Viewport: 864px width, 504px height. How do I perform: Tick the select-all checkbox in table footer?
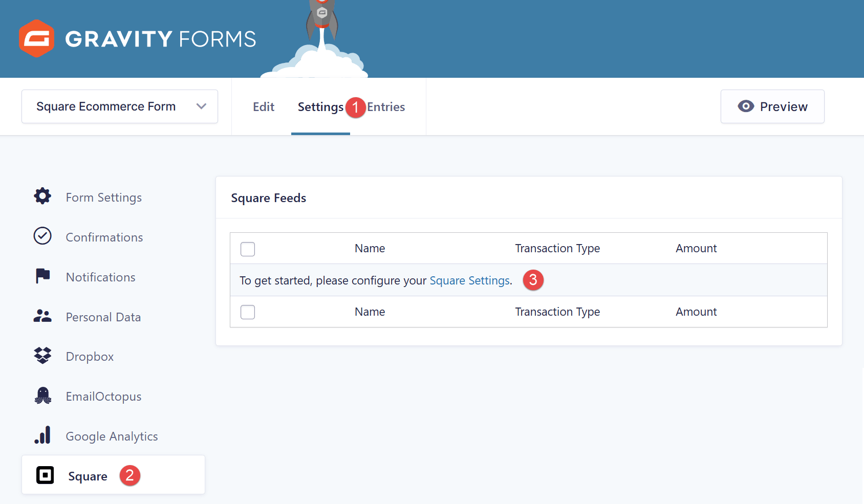point(248,312)
